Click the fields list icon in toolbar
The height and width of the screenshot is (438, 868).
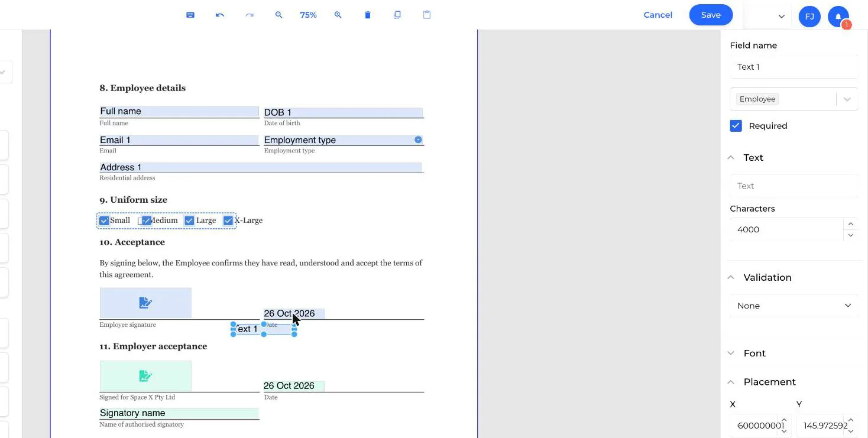pyautogui.click(x=190, y=15)
